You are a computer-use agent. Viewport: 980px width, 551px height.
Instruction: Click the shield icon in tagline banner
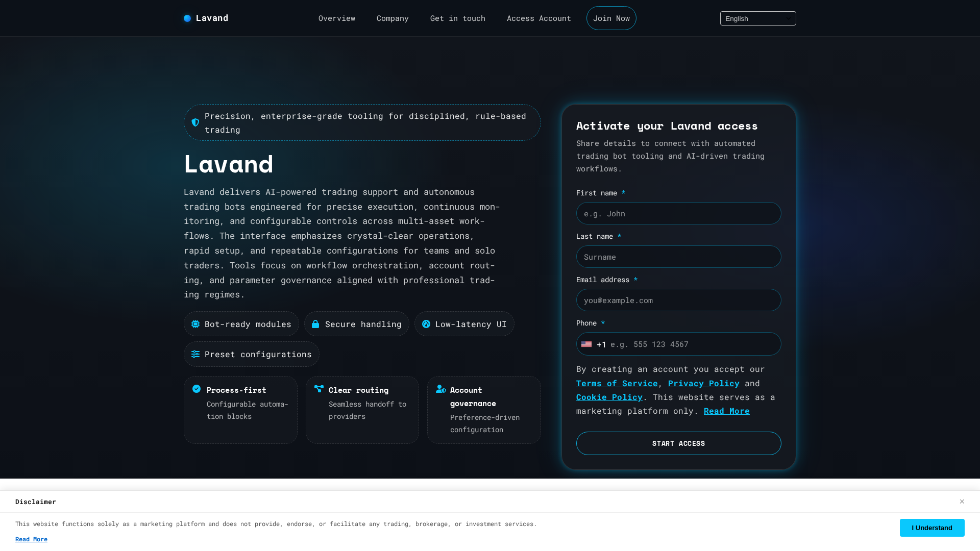pyautogui.click(x=195, y=122)
